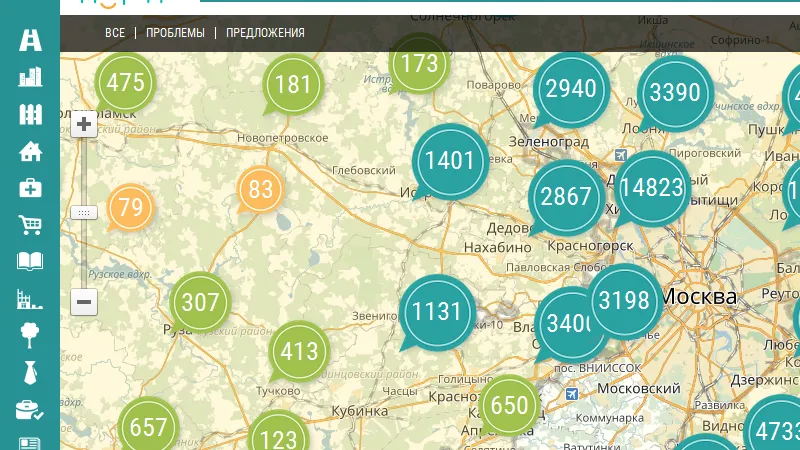Zoom out with the minus button

tap(84, 302)
